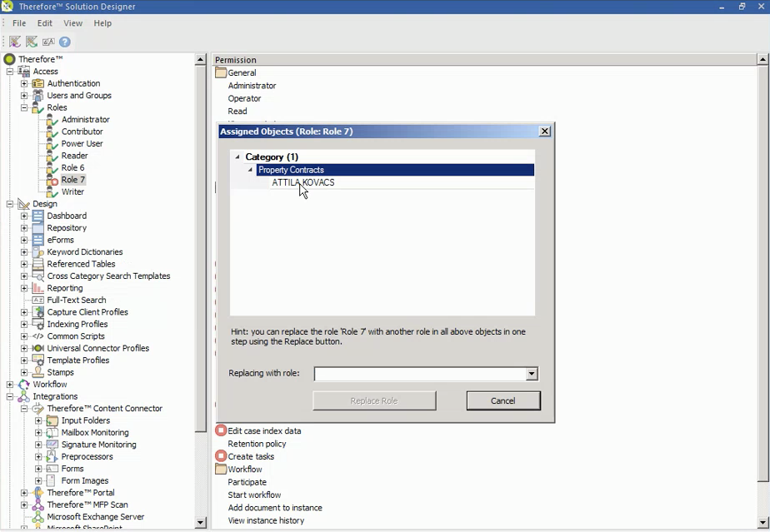
Task: Open Therefore Help via the question mark icon
Action: tap(65, 42)
